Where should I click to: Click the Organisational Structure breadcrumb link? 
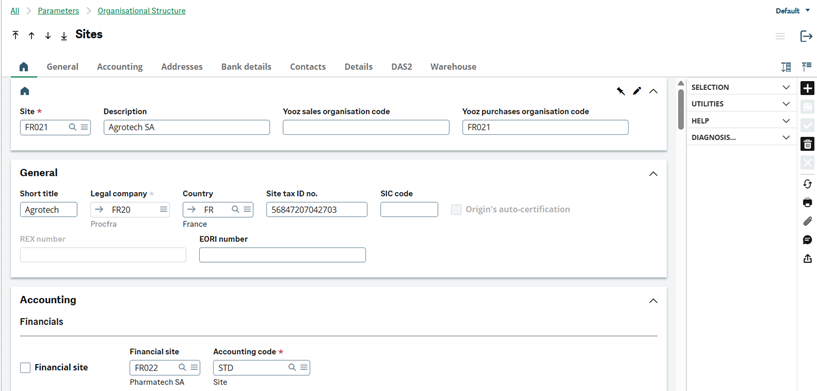point(142,10)
